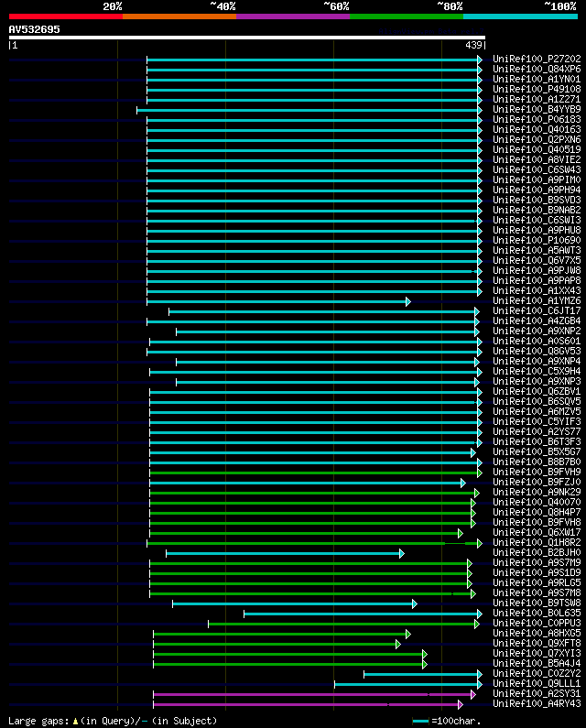The width and height of the screenshot is (586, 728).
Task: Click the UniRef100_A9XNP4 label
Action: click(x=537, y=361)
